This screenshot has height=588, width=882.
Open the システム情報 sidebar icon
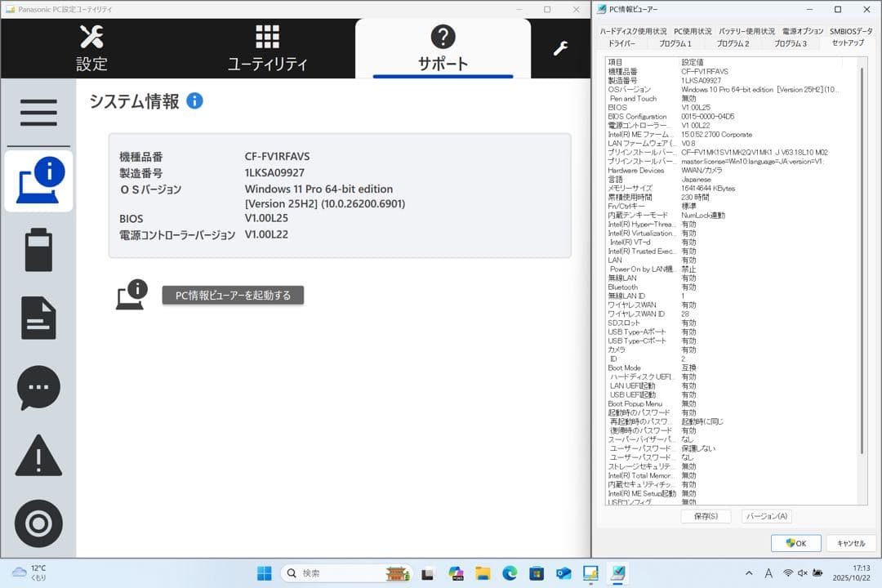tap(38, 180)
